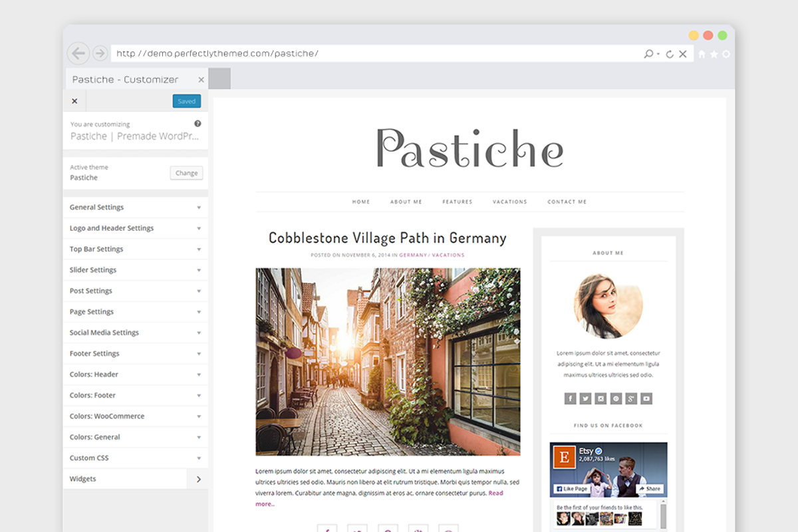Open the YouTube icon in About Me

(646, 398)
